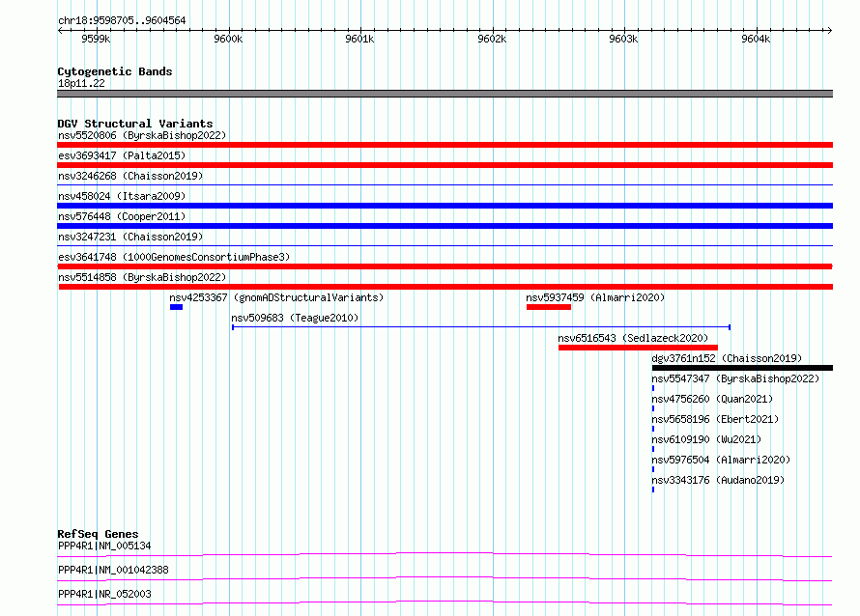Viewport: 860px width, 616px height.
Task: Click the red esv3641748 variant bar
Action: coord(444,266)
